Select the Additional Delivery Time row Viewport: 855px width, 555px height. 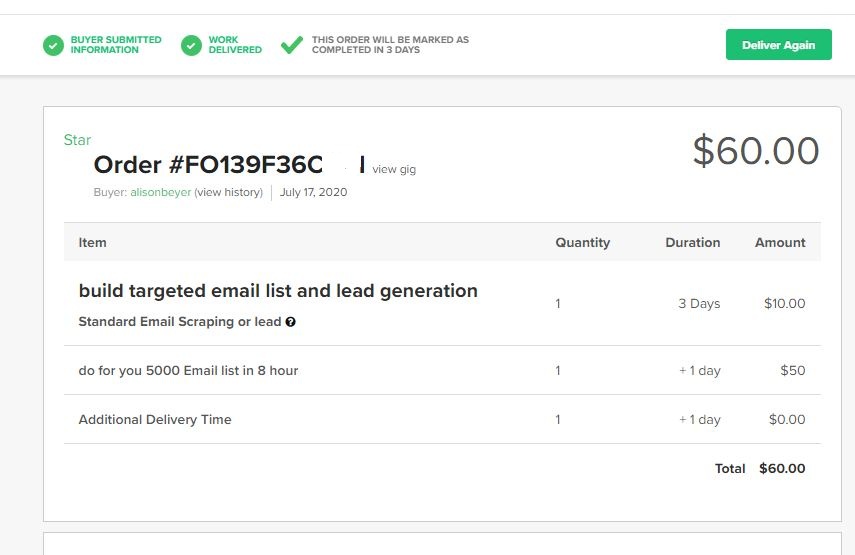pyautogui.click(x=442, y=419)
